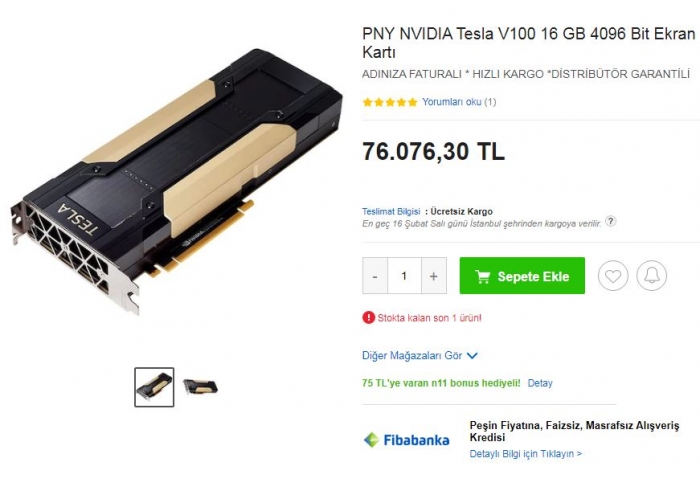Screen dimensions: 700x495
Task: Click Detaylı Bilgi için Tıklayın link
Action: point(525,453)
